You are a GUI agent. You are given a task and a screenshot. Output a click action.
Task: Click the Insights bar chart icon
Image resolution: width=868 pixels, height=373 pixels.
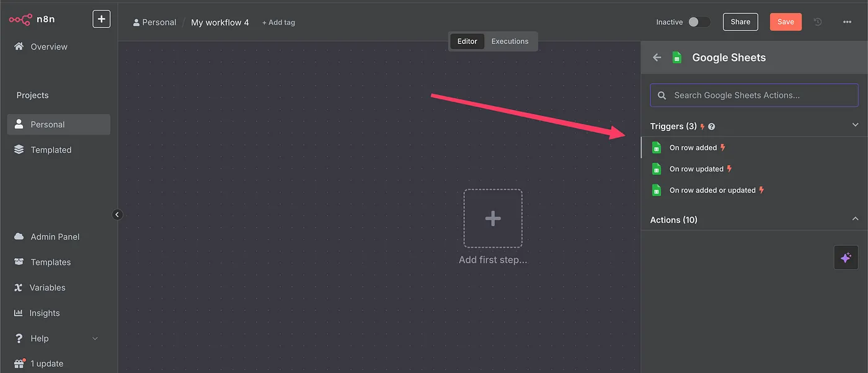(19, 313)
